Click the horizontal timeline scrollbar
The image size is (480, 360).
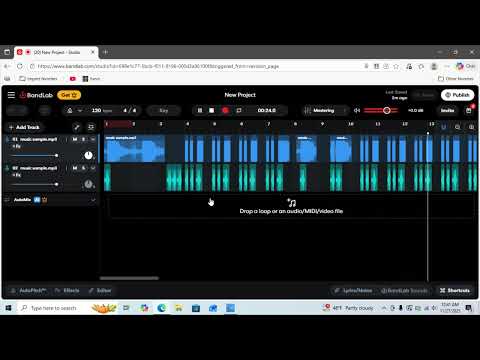pos(129,278)
